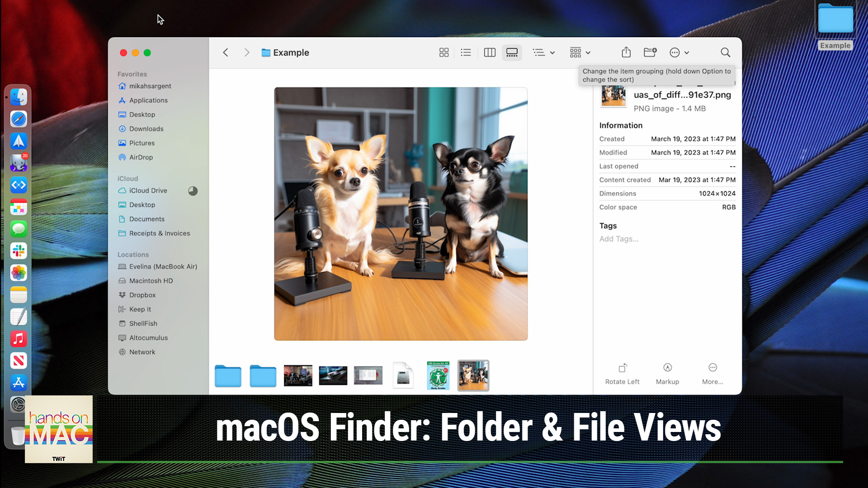Open the group-by chevron next to the grid icon
868x488 pixels.
(588, 52)
